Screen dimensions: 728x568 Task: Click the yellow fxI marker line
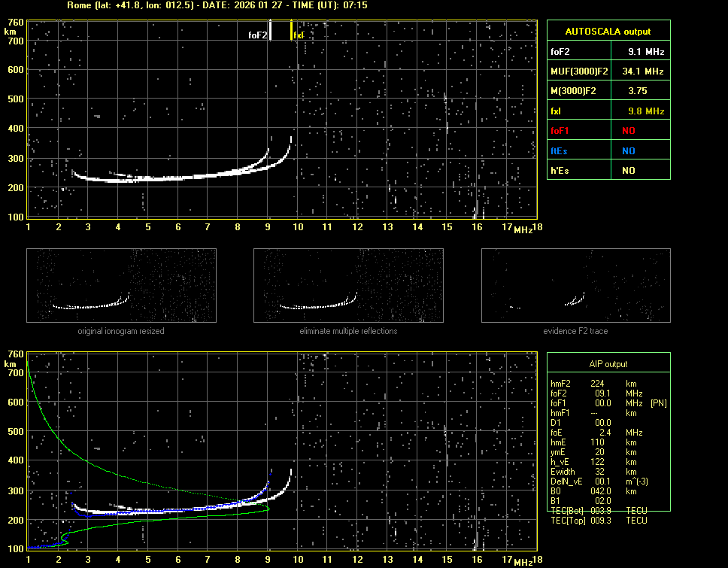coord(291,30)
